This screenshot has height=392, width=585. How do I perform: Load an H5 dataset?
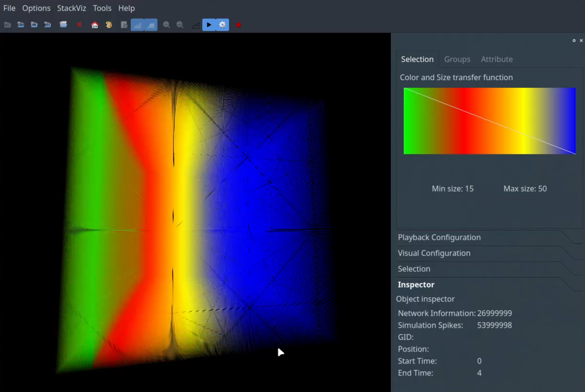coord(34,25)
